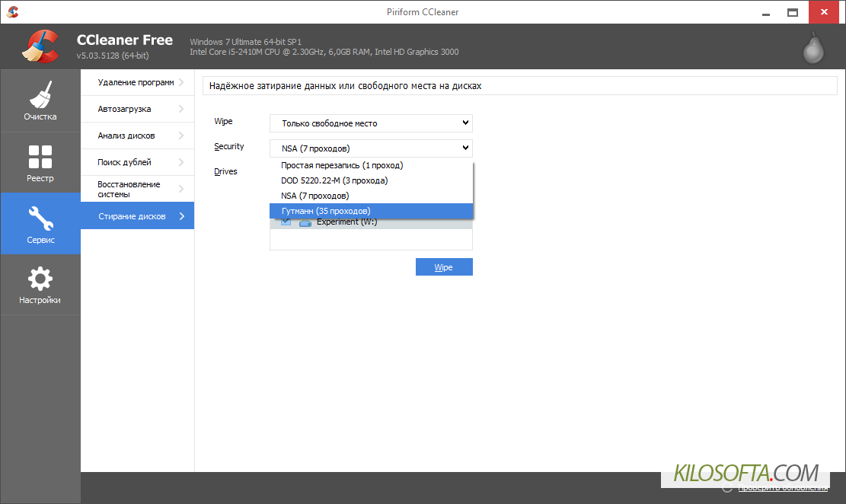Toggle the Experiment (W:) drive checkbox
The width and height of the screenshot is (846, 504).
tap(286, 222)
